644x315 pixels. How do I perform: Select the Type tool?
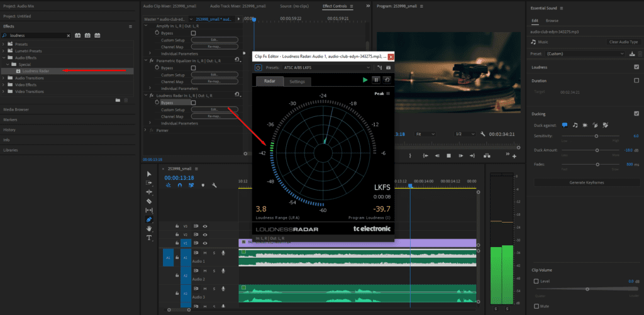(149, 238)
